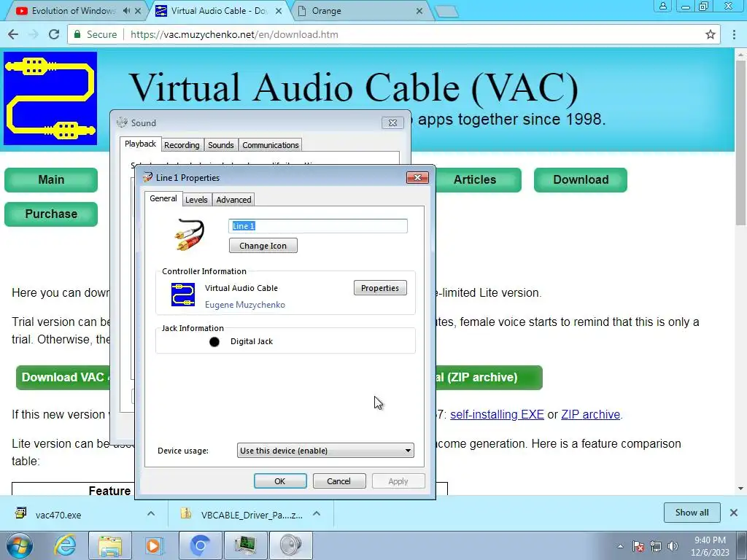Click the address bar URL
Image resolution: width=747 pixels, height=560 pixels.
(234, 34)
